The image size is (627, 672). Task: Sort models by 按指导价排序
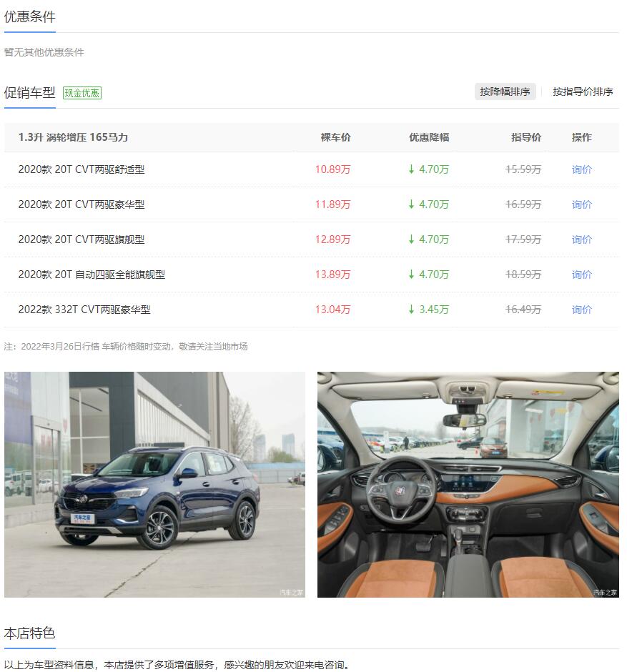[x=583, y=92]
